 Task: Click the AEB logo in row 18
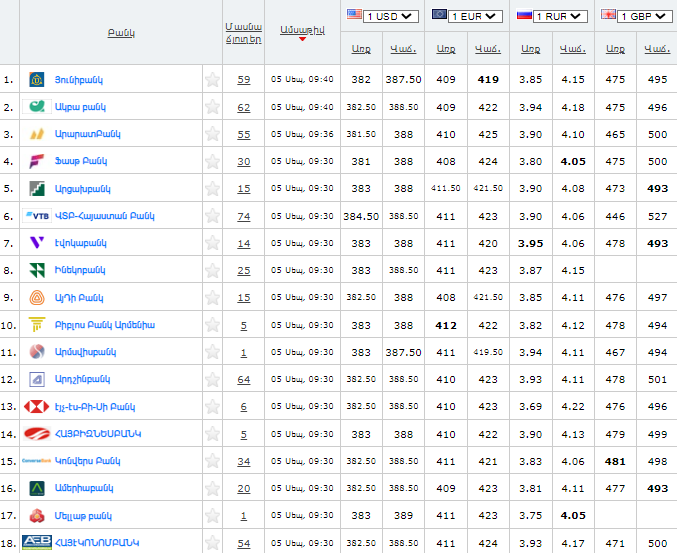[37, 543]
